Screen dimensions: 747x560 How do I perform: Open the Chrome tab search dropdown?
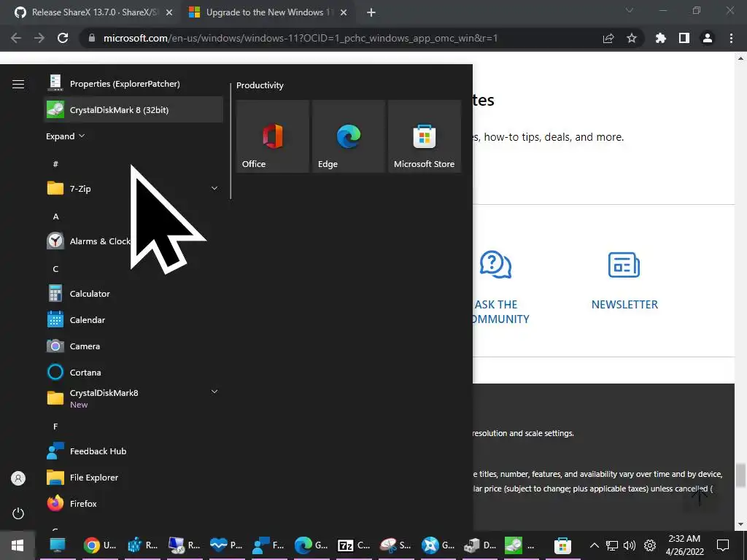coord(630,10)
